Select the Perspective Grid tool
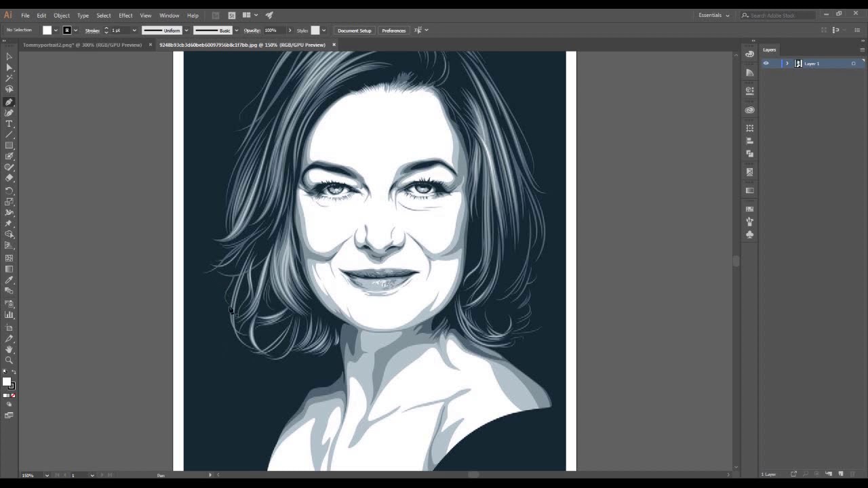The image size is (868, 488). pos(9,245)
